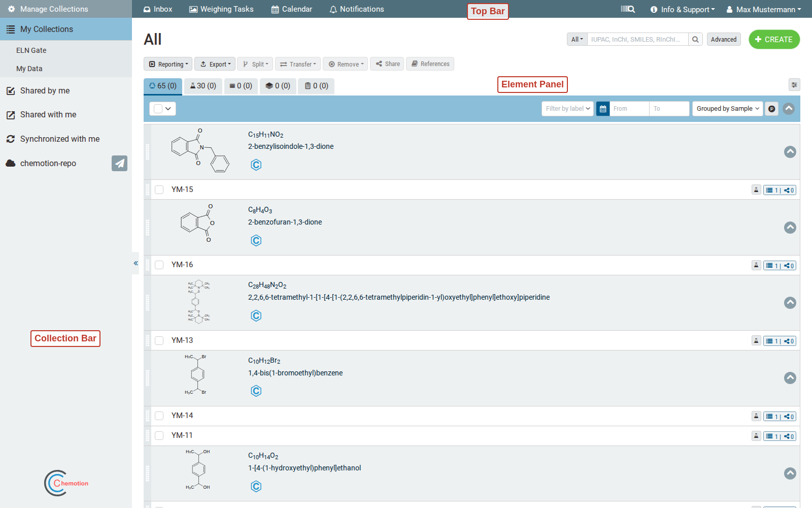Image resolution: width=812 pixels, height=508 pixels.
Task: Open the barcode scanner icon in top bar
Action: (628, 9)
